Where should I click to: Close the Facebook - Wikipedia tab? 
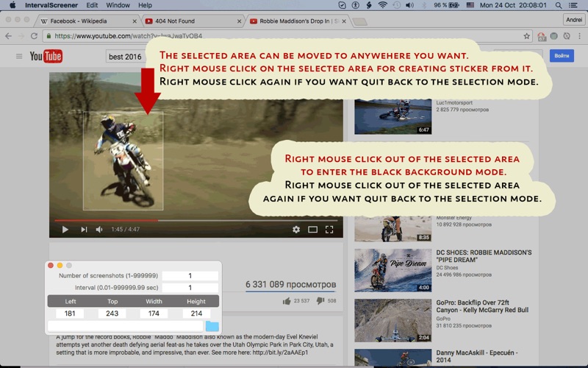[x=135, y=21]
